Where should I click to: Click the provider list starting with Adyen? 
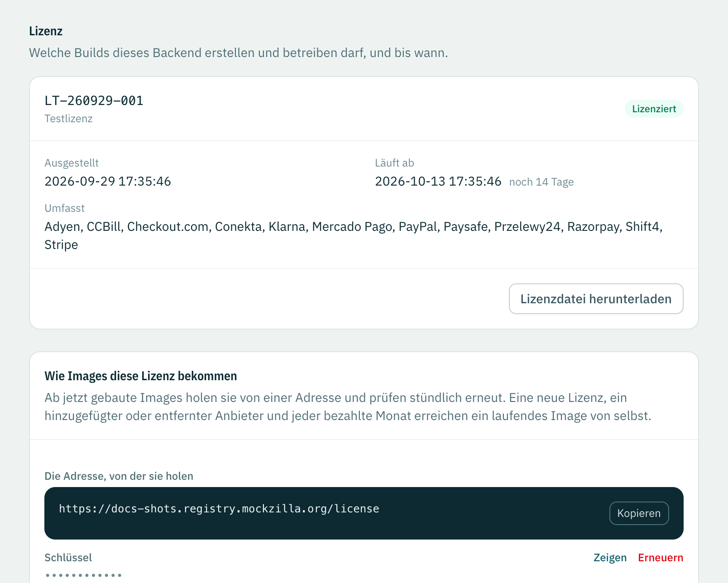tap(354, 235)
